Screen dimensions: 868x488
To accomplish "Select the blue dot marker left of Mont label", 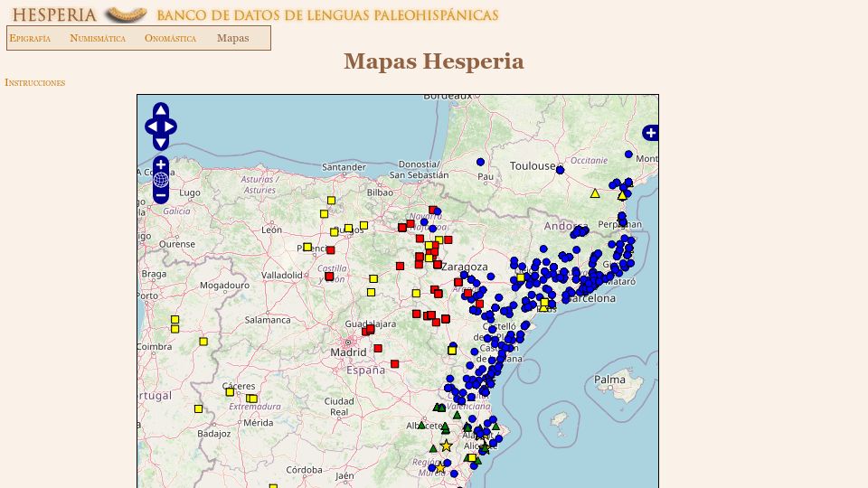I will click(x=628, y=155).
